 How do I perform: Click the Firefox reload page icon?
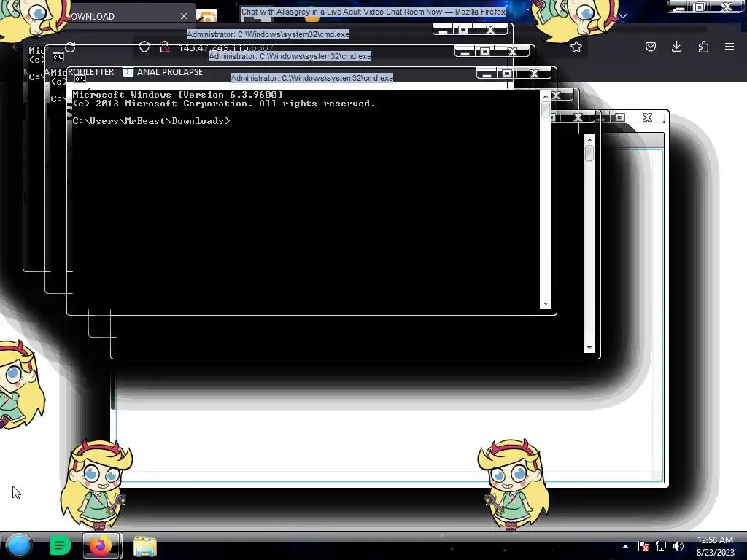click(71, 47)
